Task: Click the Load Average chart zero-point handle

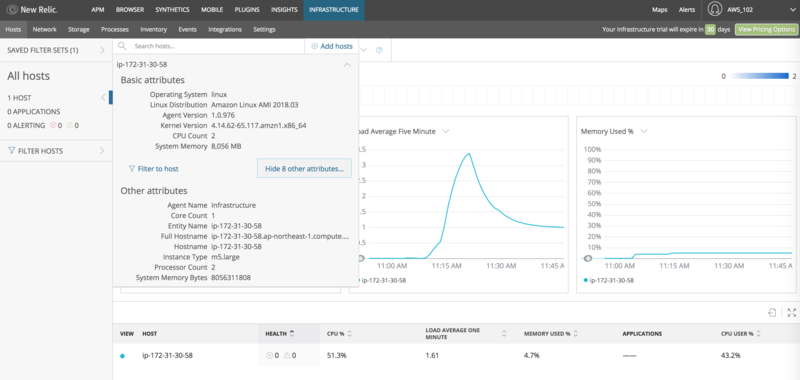Action: [x=361, y=258]
